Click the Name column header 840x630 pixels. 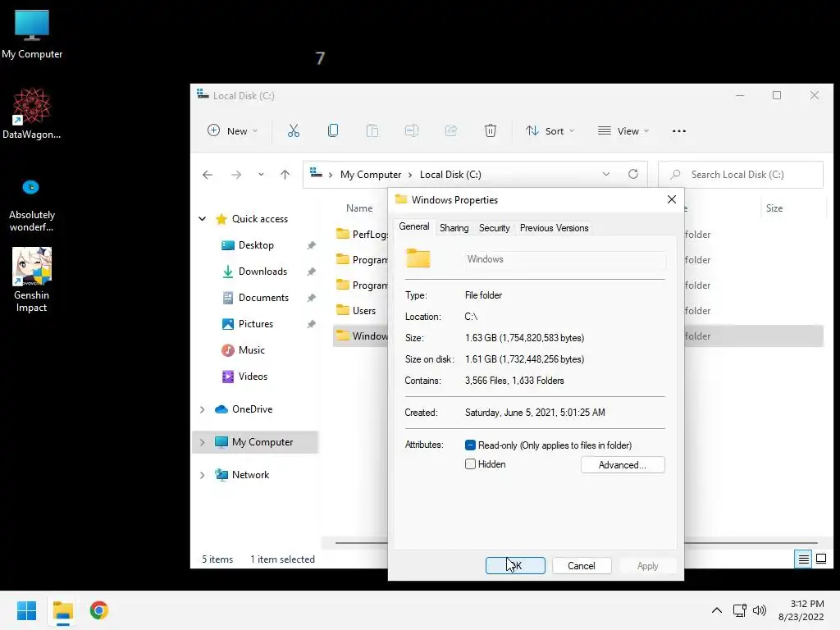[359, 208]
